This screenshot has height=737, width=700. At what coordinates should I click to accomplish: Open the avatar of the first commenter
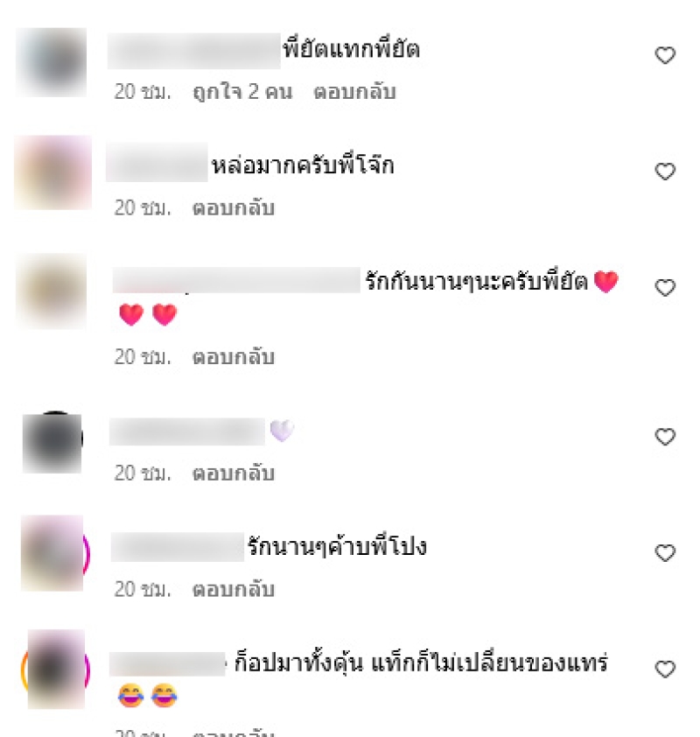click(52, 62)
